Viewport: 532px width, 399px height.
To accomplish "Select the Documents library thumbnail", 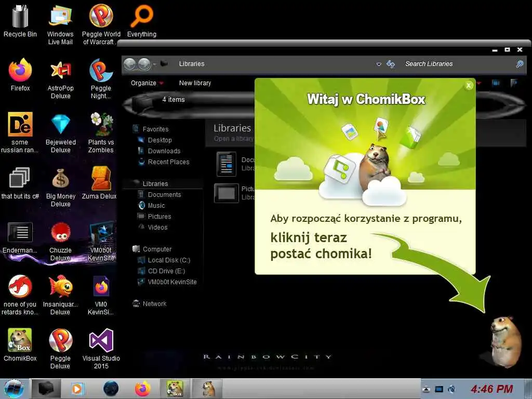I will pos(227,164).
